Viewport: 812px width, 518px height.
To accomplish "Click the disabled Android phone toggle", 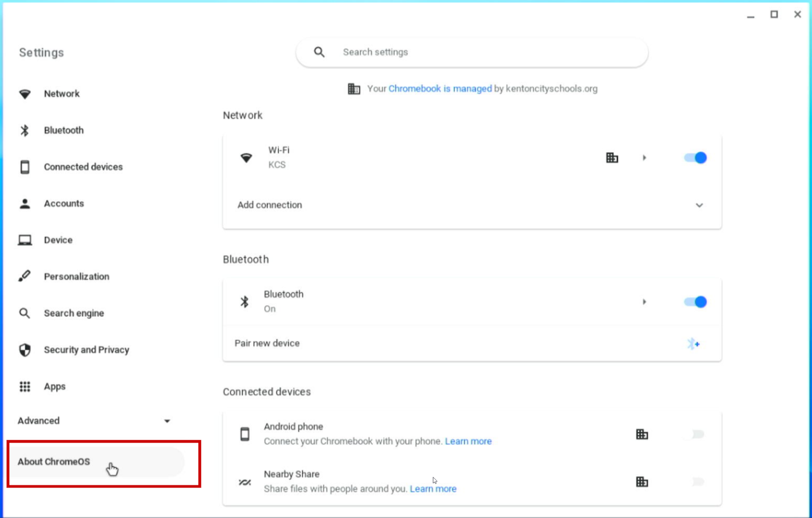I will pyautogui.click(x=697, y=434).
